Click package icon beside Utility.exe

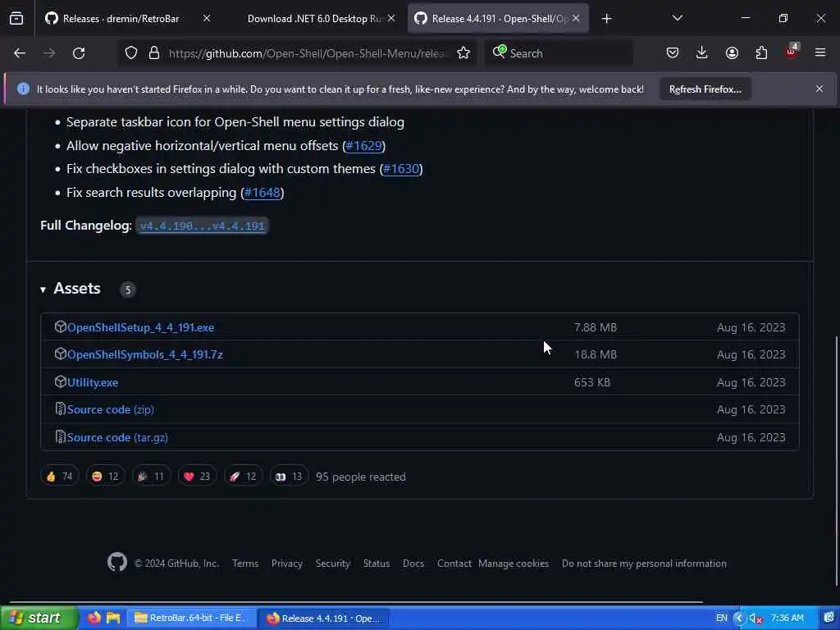pos(61,381)
